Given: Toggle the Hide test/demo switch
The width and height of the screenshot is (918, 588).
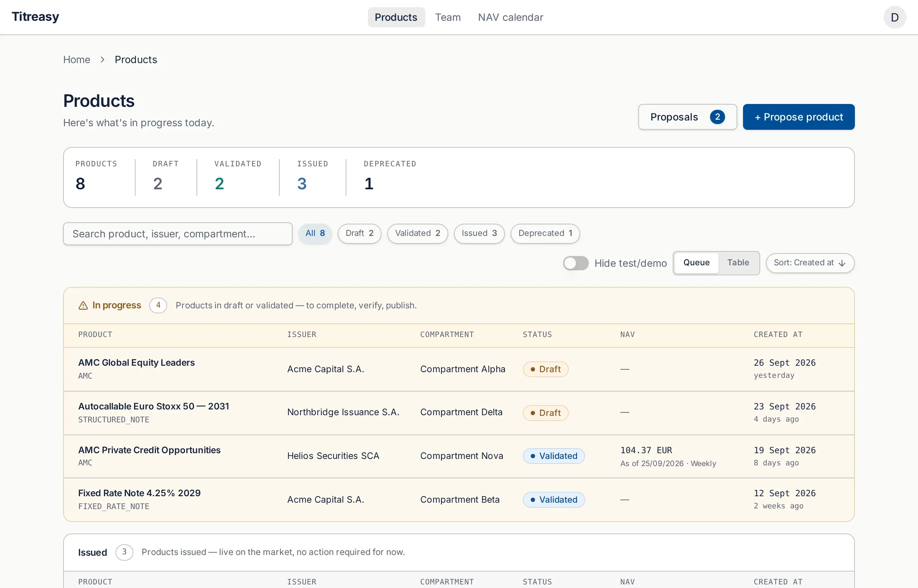Looking at the screenshot, I should pyautogui.click(x=576, y=263).
